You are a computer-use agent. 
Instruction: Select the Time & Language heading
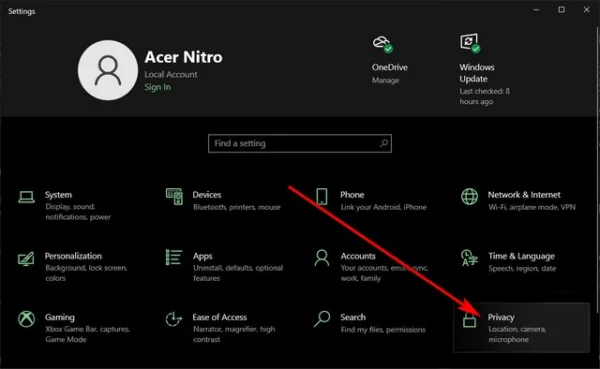[521, 256]
